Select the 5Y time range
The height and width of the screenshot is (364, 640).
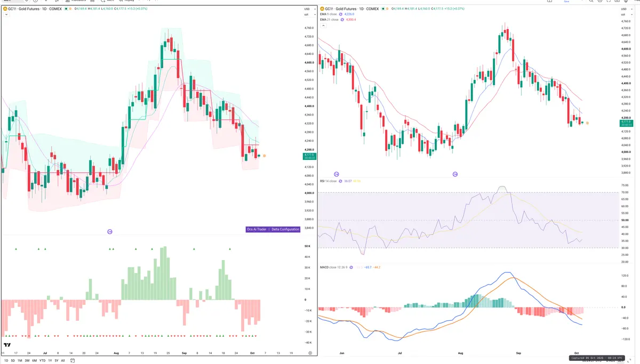pyautogui.click(x=57, y=361)
